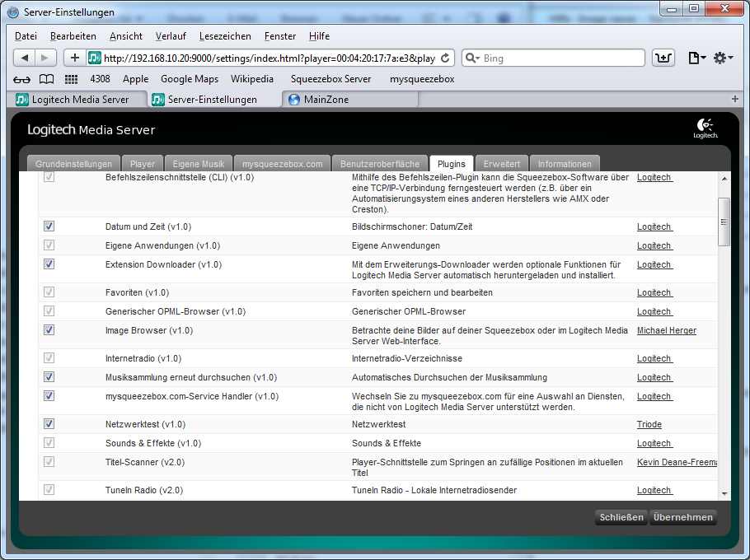Open the Lesezeichen menu
This screenshot has width=750, height=560.
pyautogui.click(x=225, y=36)
